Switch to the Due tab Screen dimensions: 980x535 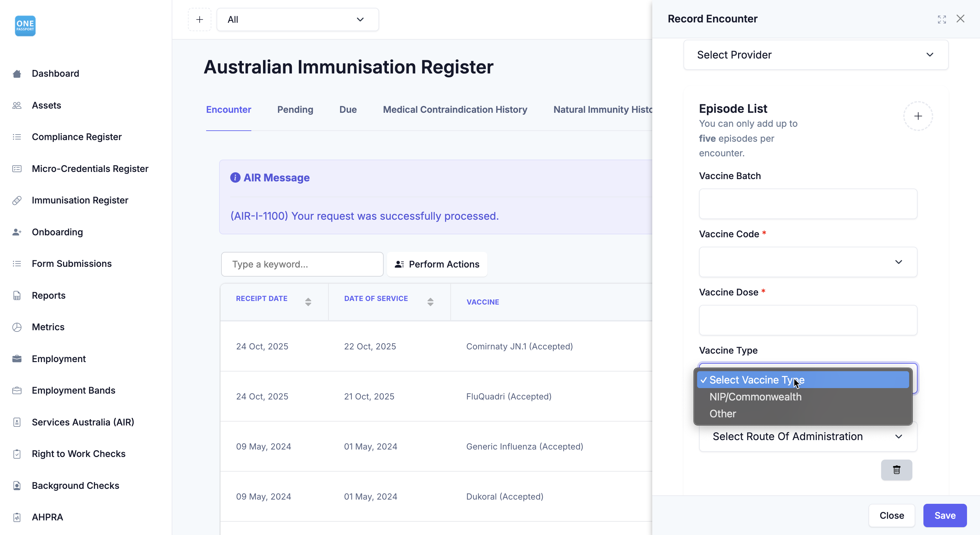click(348, 110)
